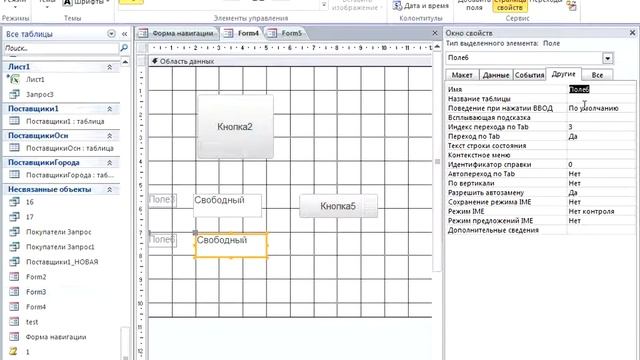Close the Окно свойств panel
Viewport: 640px width, 360px height.
632,33
